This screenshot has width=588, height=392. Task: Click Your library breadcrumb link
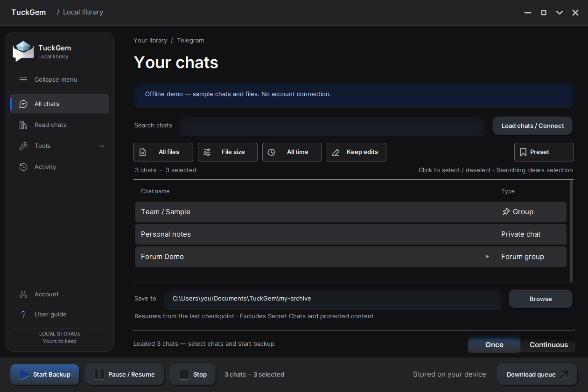click(150, 41)
